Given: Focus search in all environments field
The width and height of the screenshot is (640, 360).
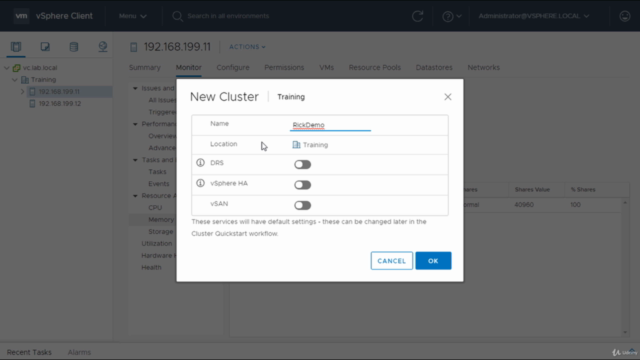Looking at the screenshot, I should 229,16.
